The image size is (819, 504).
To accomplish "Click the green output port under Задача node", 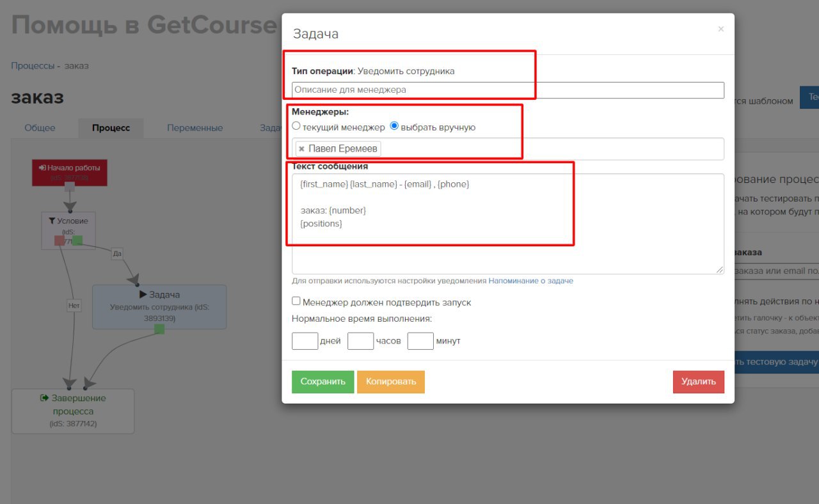I will coord(159,329).
